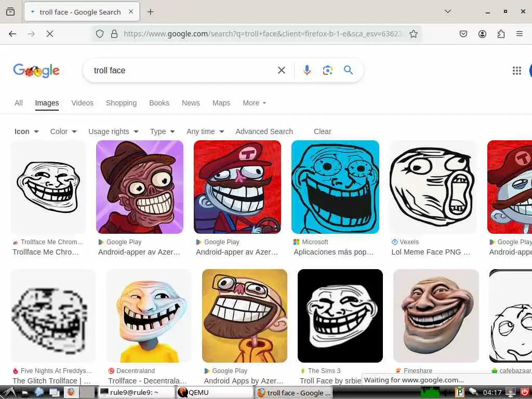Open the bearded glasses troll thumbnail
The width and height of the screenshot is (532, 399).
pos(245,316)
